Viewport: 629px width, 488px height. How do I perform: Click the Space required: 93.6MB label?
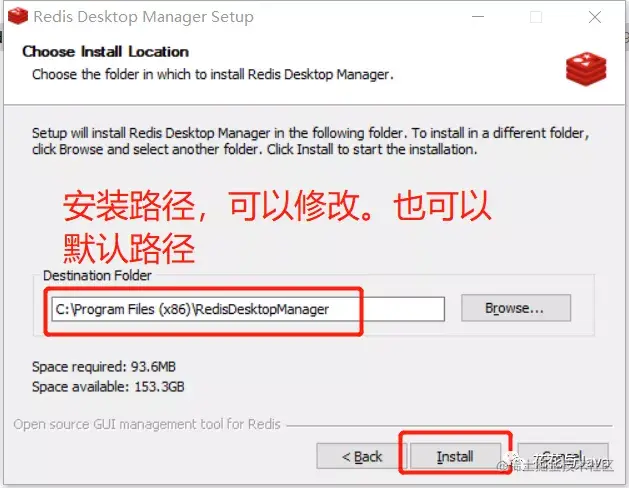pos(104,367)
